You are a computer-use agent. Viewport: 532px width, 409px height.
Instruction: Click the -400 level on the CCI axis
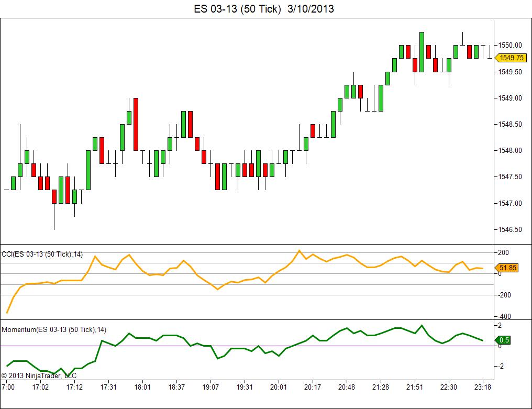(x=504, y=316)
